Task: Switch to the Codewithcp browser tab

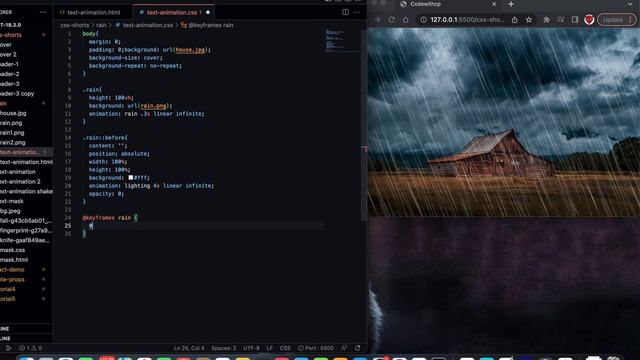Action: [x=447, y=4]
